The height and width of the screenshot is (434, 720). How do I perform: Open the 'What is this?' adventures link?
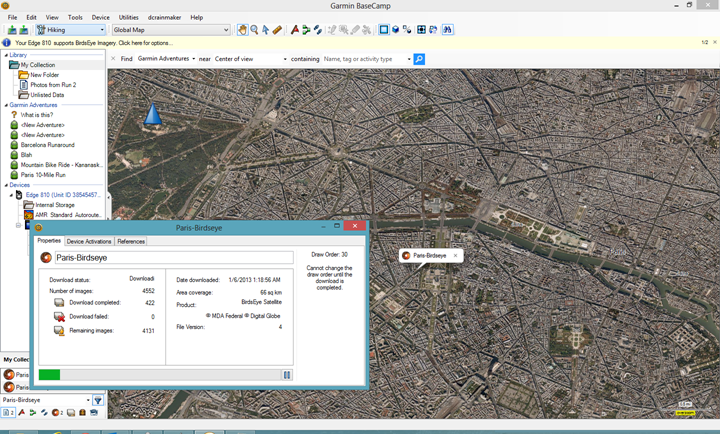click(37, 115)
